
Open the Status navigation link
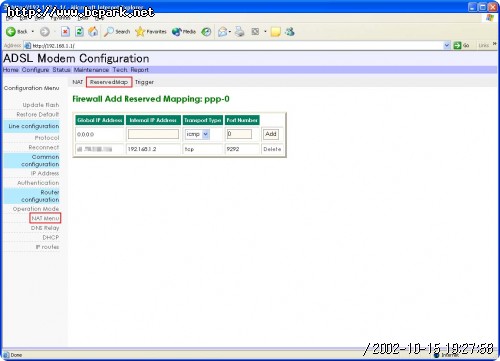[61, 70]
